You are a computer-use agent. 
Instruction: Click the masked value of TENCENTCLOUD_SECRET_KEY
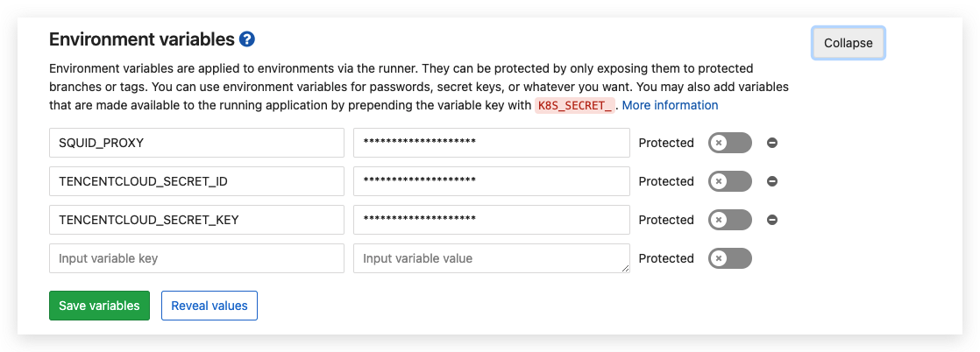491,220
